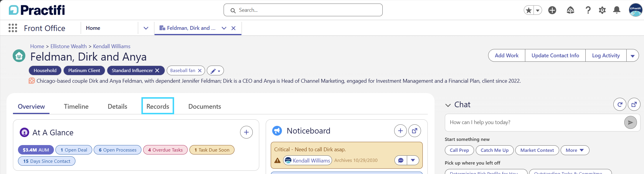Click the chat send arrow button
644x174 pixels.
[x=630, y=122]
